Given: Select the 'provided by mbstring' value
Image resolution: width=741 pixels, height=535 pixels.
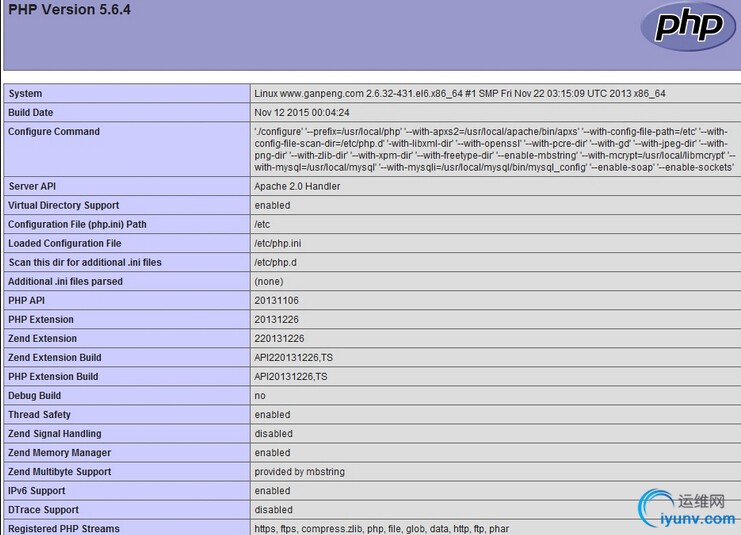Looking at the screenshot, I should coord(300,472).
